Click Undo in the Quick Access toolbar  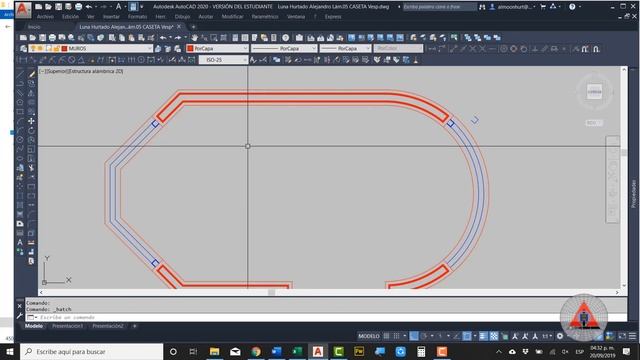coord(89,7)
